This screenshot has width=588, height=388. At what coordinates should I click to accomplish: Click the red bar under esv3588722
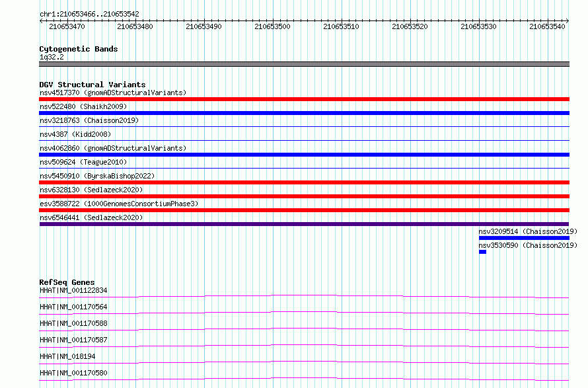[304, 210]
